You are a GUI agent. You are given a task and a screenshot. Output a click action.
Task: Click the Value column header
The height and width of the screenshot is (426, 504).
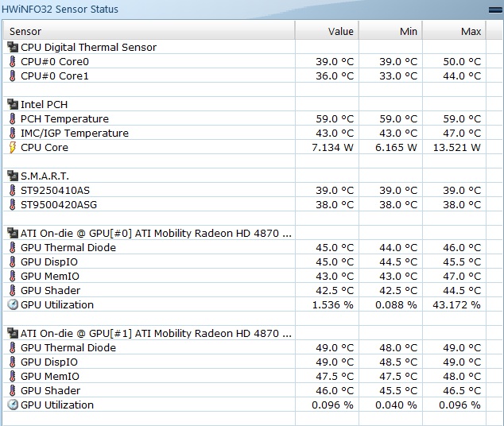pos(327,31)
